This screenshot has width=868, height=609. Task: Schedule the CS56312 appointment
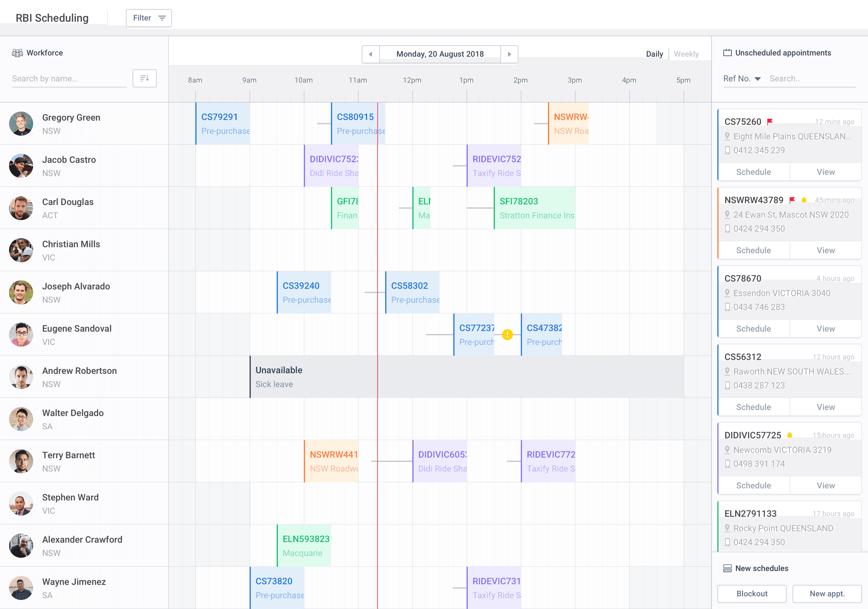click(x=753, y=407)
